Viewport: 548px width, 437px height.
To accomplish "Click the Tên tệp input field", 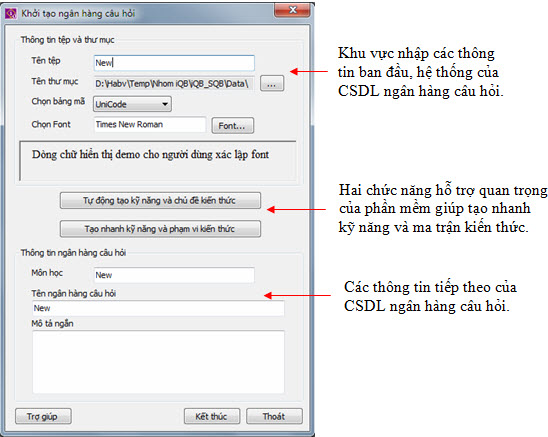I will [174, 63].
